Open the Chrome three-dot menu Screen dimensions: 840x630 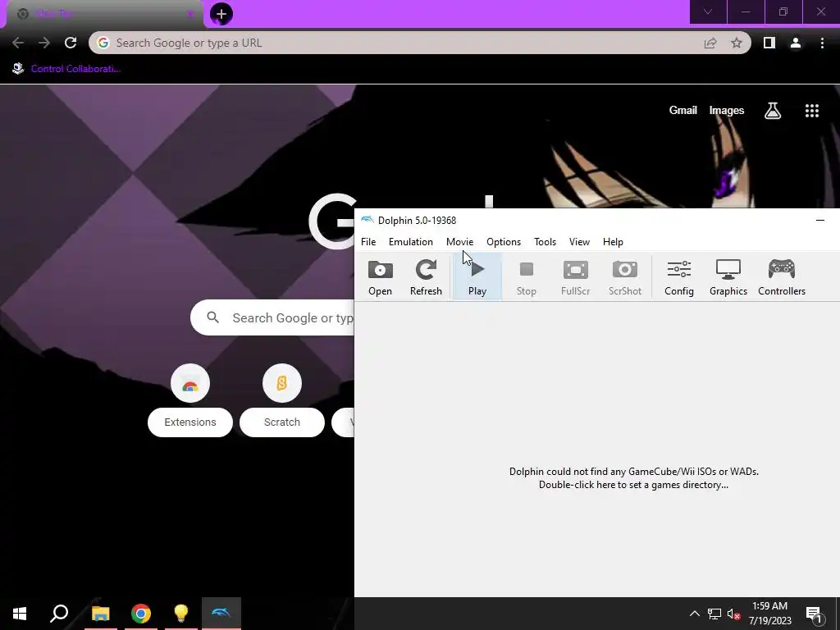(822, 43)
